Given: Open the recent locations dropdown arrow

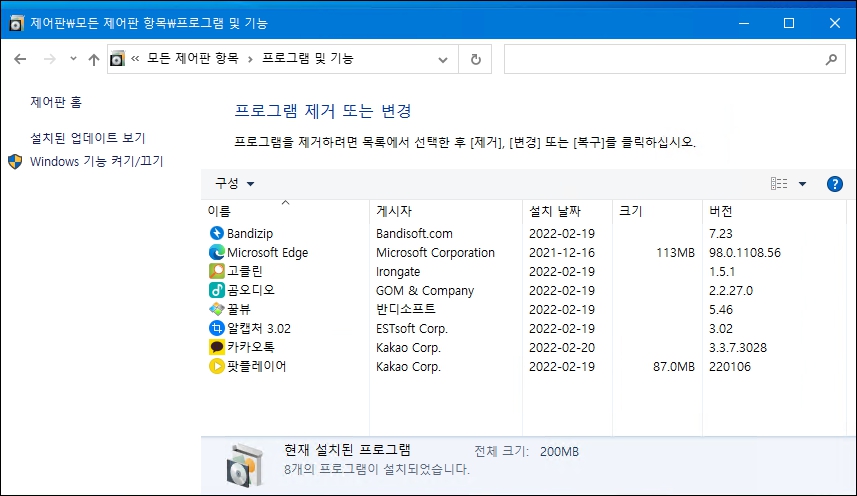Looking at the screenshot, I should click(x=73, y=58).
